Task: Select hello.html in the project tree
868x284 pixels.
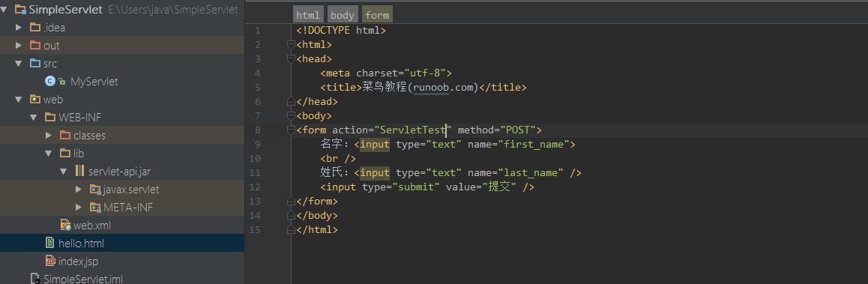Action: pyautogui.click(x=82, y=243)
